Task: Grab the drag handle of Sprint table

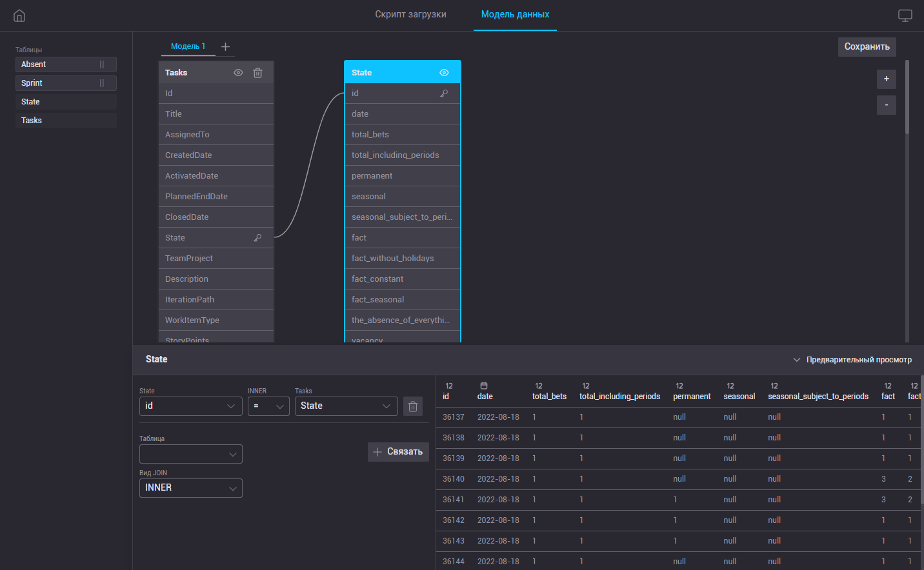Action: (x=101, y=83)
